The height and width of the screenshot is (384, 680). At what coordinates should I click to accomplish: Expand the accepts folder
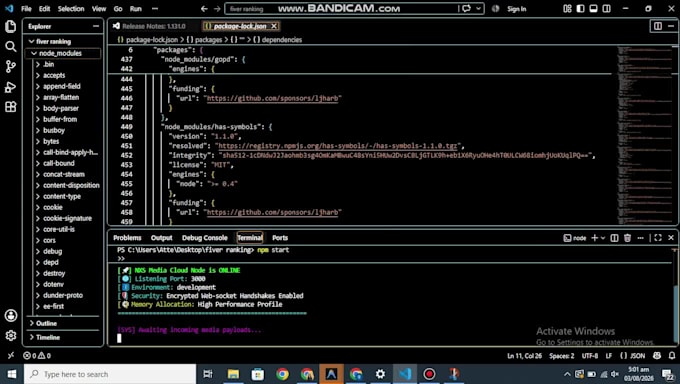pos(38,75)
